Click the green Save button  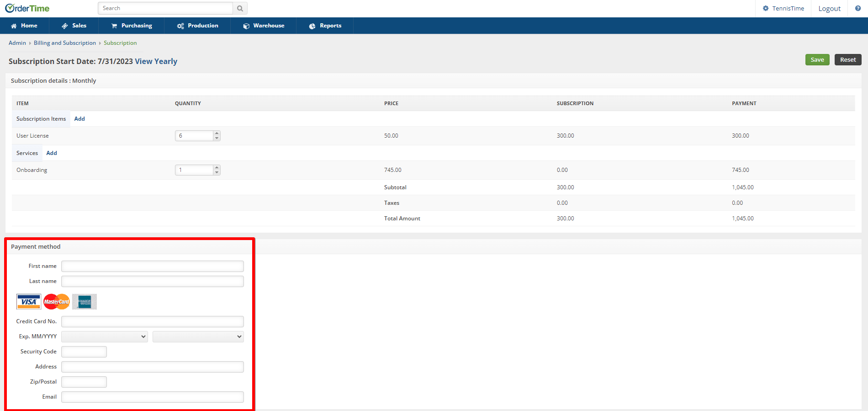tap(817, 60)
